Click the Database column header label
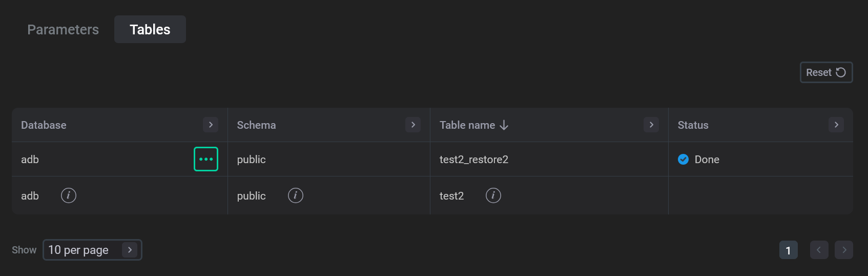The height and width of the screenshot is (276, 868). (x=44, y=125)
